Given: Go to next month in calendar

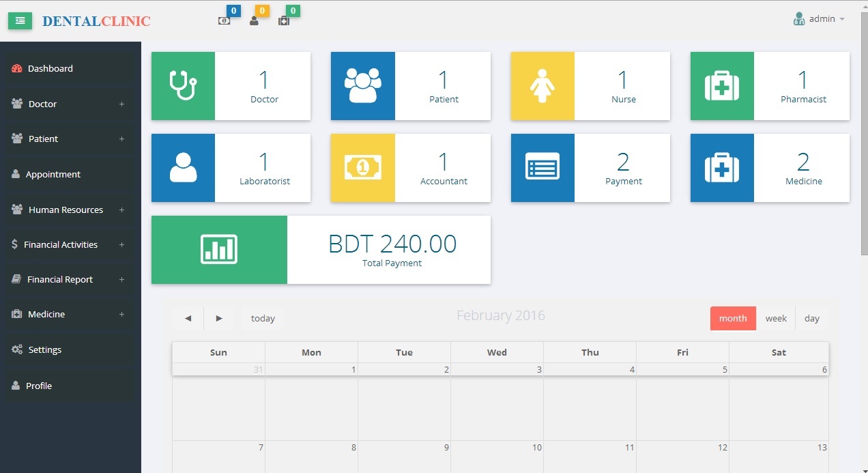Looking at the screenshot, I should (219, 319).
